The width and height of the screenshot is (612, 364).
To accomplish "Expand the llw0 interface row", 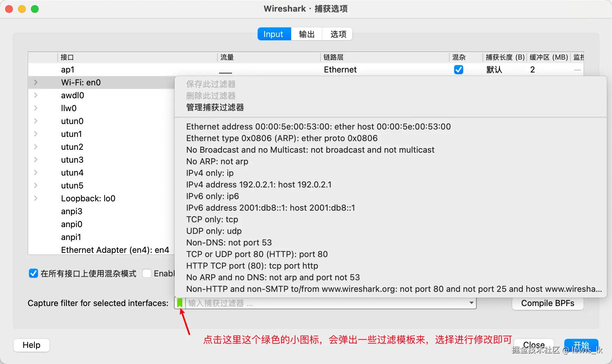I will [36, 108].
